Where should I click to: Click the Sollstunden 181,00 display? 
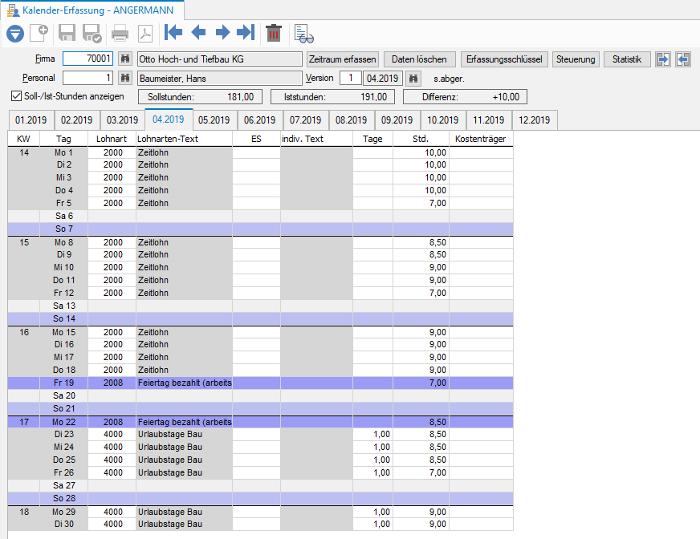pos(200,96)
